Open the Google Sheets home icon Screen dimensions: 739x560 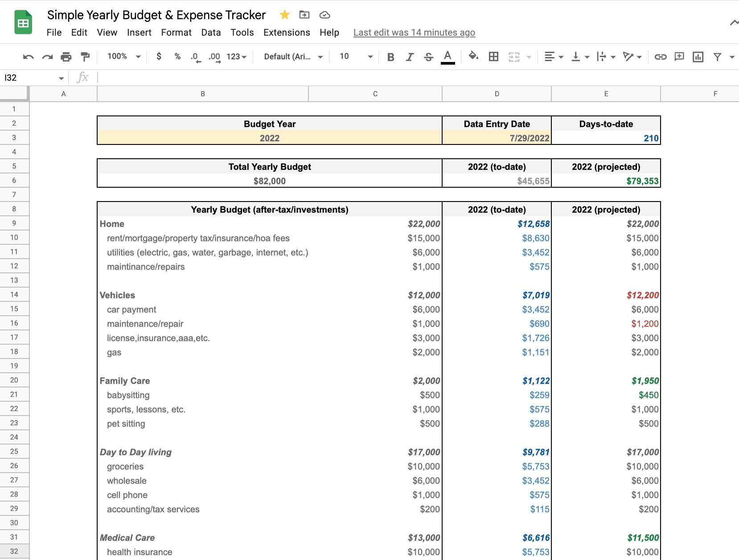point(23,22)
